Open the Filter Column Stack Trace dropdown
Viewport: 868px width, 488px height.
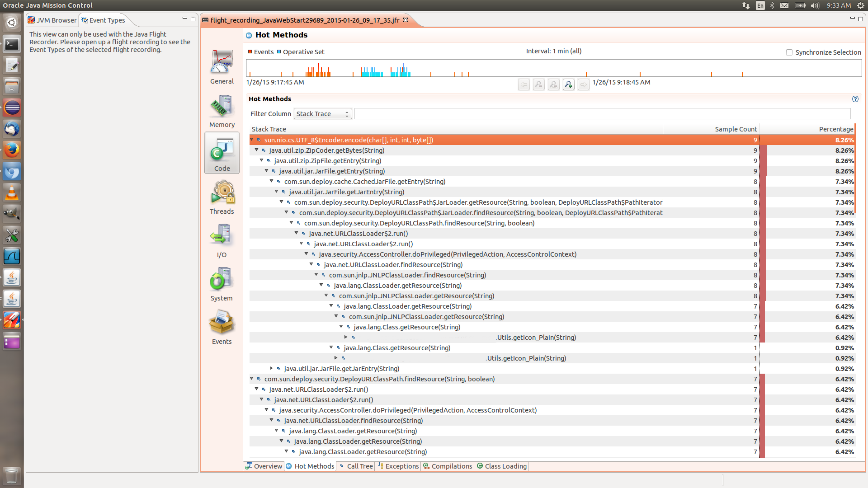(x=322, y=114)
